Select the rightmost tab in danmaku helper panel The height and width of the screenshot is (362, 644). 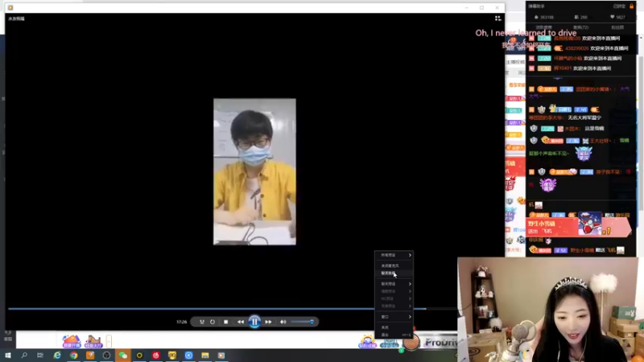(x=617, y=27)
